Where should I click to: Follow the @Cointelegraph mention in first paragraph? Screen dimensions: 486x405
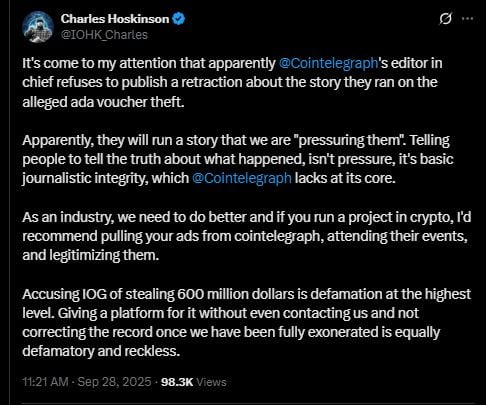coord(328,63)
